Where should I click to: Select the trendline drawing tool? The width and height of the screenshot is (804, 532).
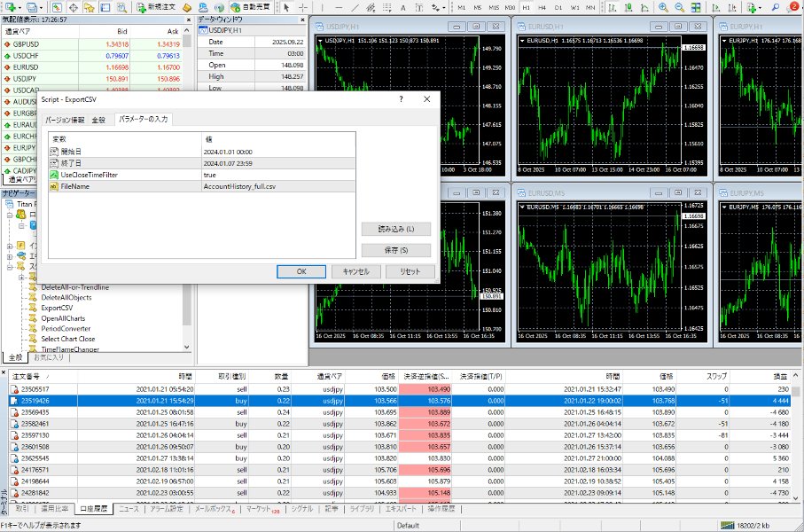tap(355, 7)
